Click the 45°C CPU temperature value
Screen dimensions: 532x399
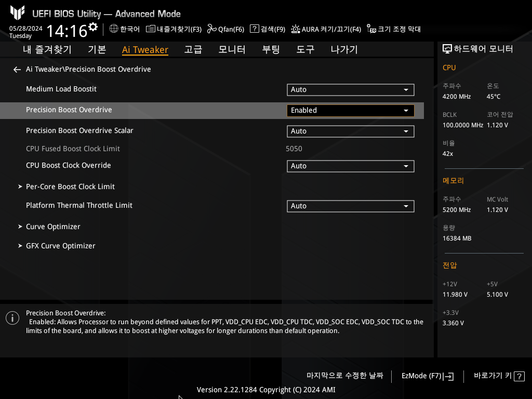coord(494,97)
